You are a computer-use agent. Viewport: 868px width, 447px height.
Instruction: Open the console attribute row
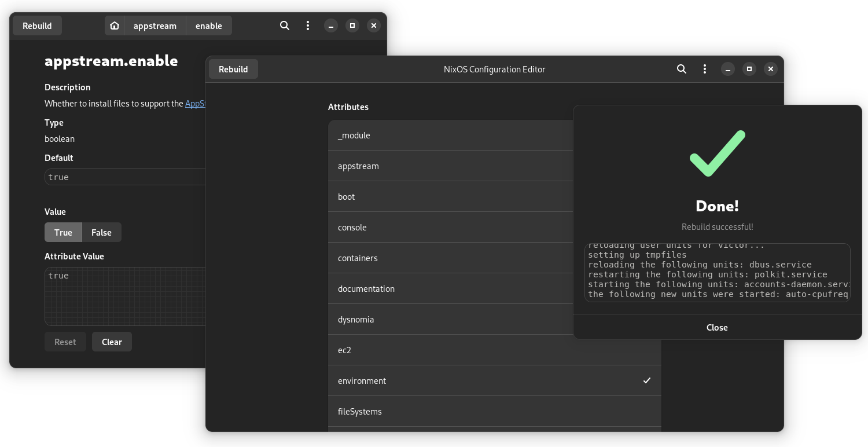click(450, 227)
